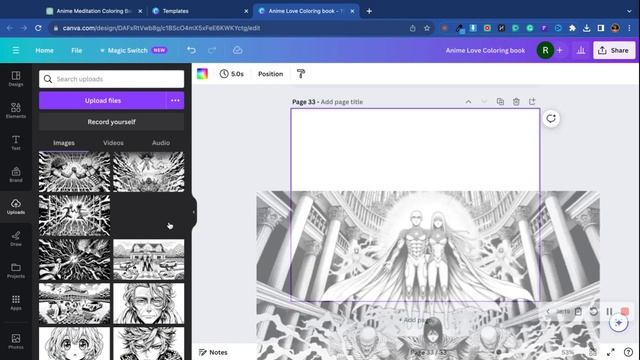The width and height of the screenshot is (640, 360).
Task: Switch to the Audio tab
Action: pyautogui.click(x=161, y=143)
